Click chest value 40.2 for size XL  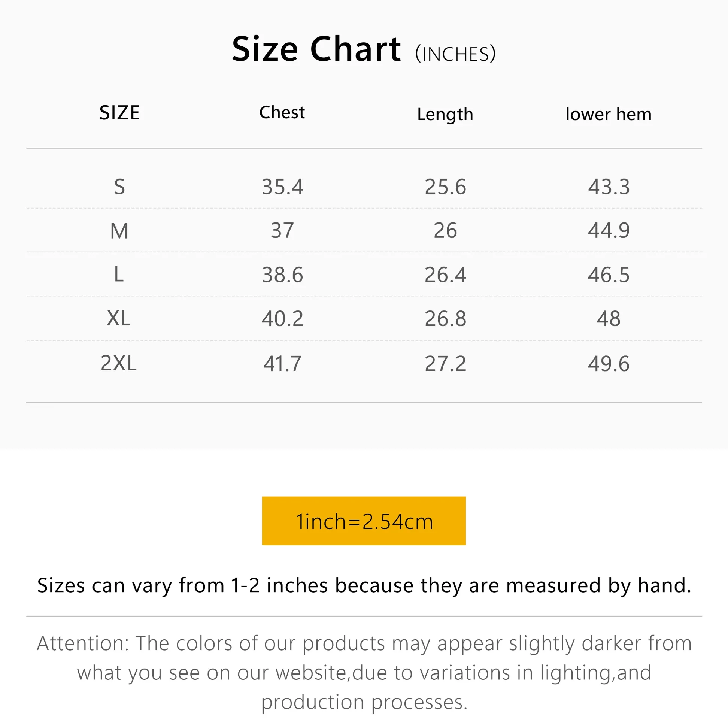point(282,319)
